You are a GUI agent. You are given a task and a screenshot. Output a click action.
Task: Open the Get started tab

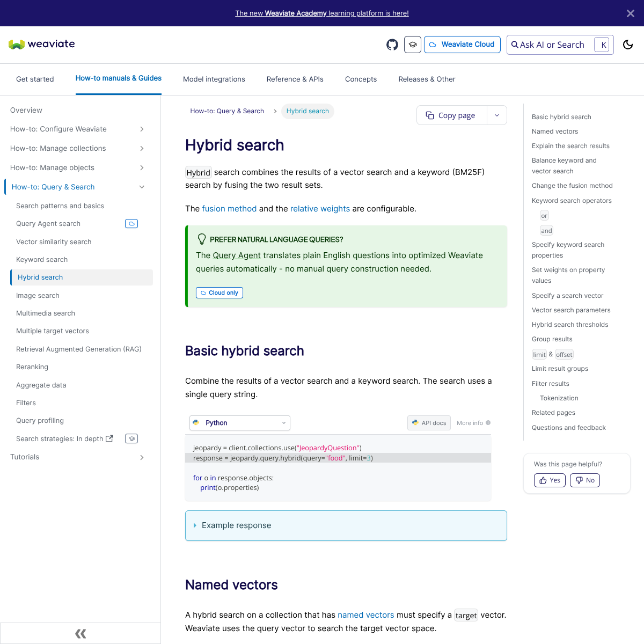point(35,79)
